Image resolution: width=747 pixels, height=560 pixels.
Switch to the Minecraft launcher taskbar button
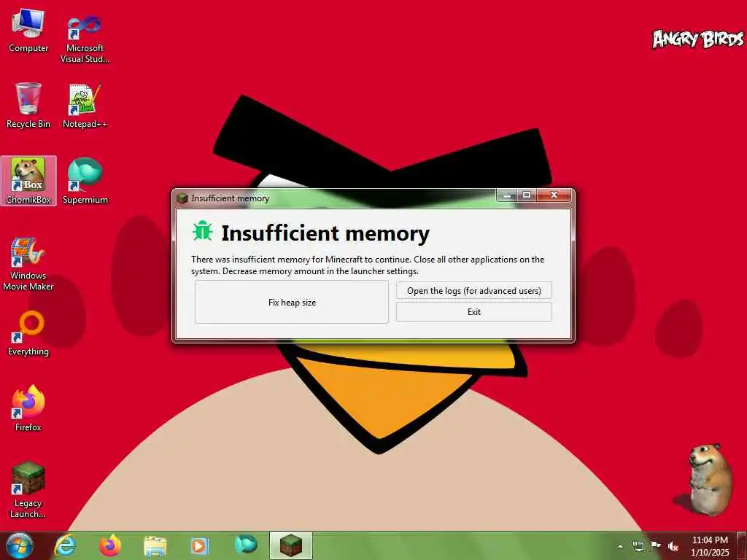point(290,545)
